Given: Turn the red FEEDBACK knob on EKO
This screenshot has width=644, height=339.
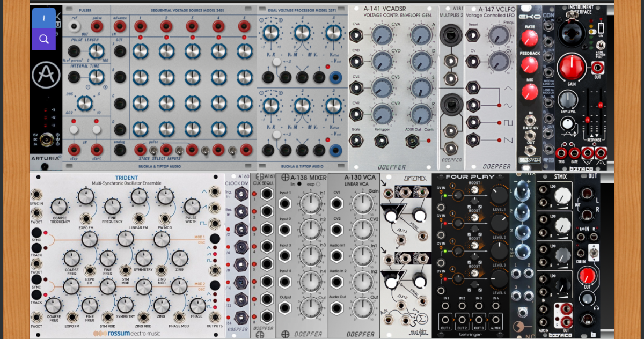Looking at the screenshot, I should pyautogui.click(x=530, y=65).
